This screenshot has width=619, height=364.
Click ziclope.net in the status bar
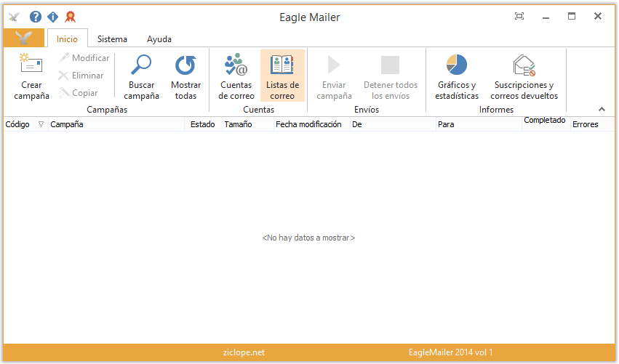[x=244, y=352]
